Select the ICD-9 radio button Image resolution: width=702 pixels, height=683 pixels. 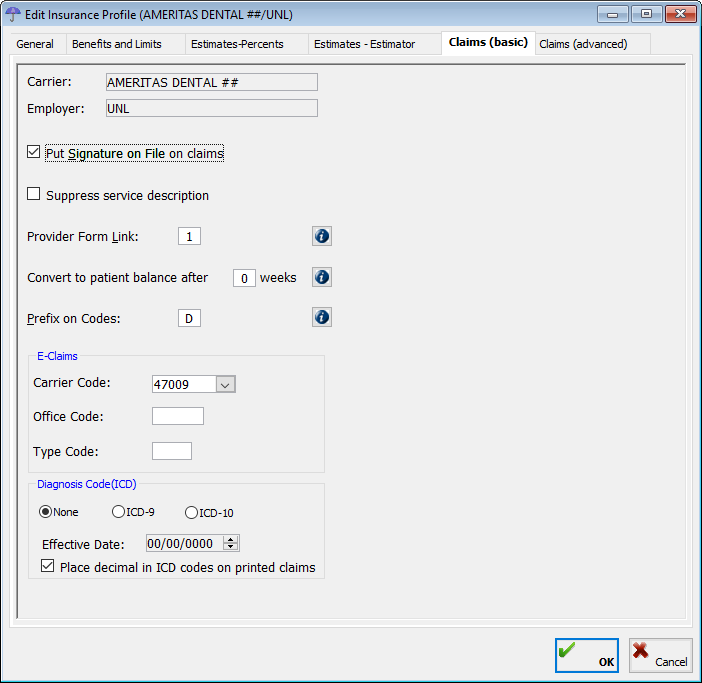(119, 512)
